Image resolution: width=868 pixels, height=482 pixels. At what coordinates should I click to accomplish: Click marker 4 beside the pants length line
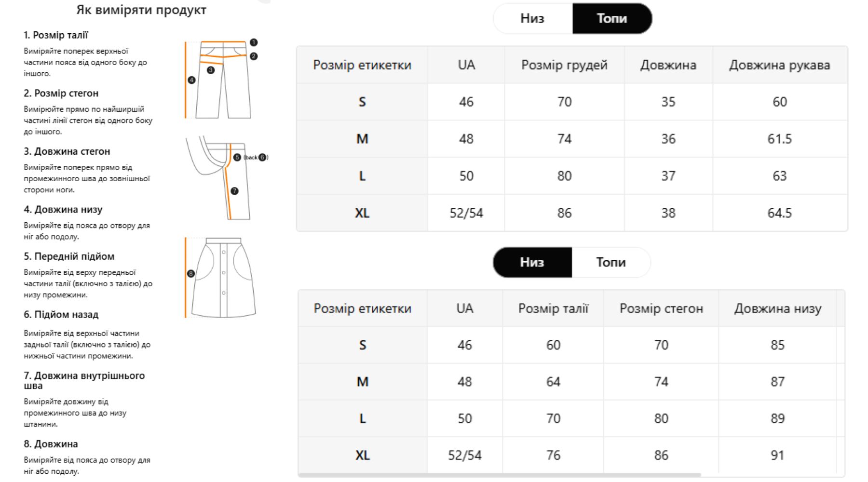coord(191,80)
